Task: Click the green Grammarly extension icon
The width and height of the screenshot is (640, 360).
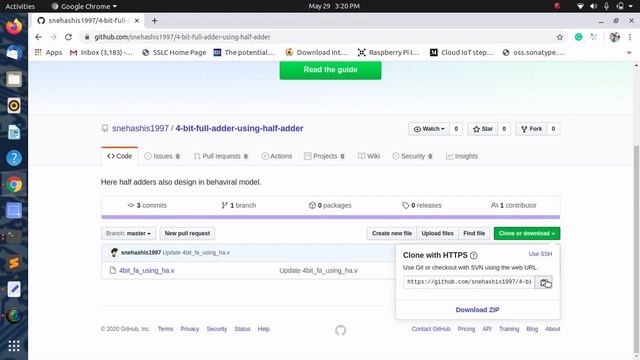Action: [x=578, y=37]
